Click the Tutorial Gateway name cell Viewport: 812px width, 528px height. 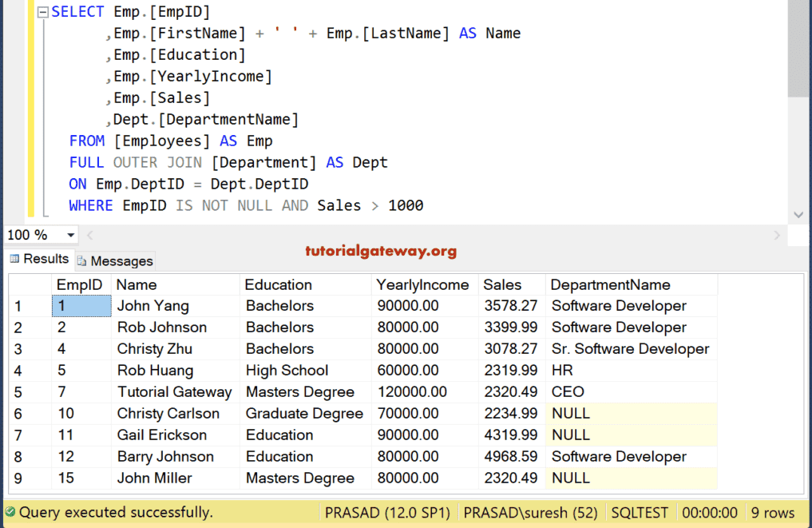[x=174, y=392]
